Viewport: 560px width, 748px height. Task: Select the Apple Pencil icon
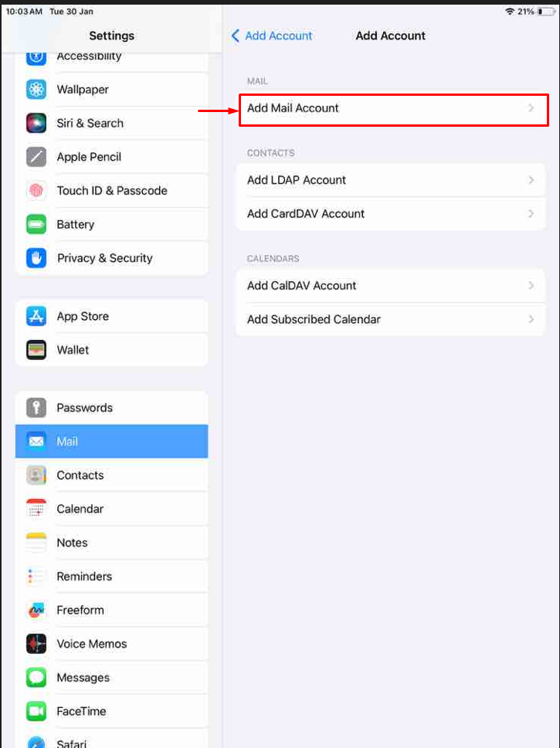[x=36, y=157]
